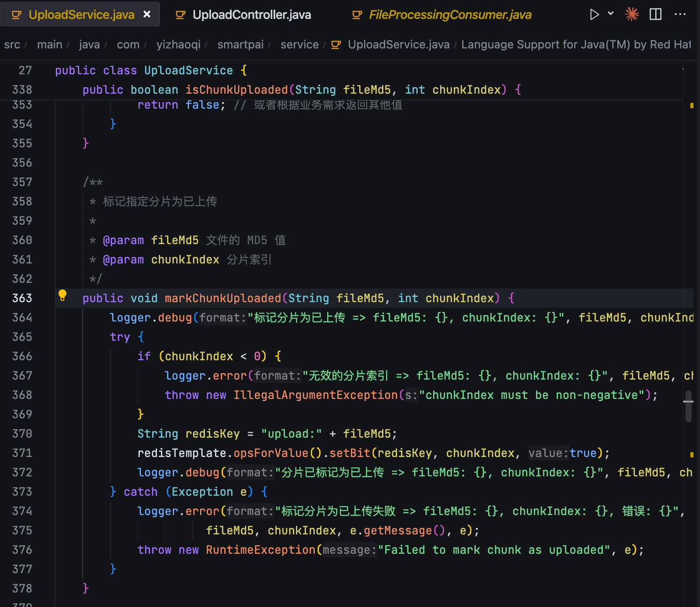The image size is (700, 607).
Task: Click the Run Java play button
Action: [594, 15]
